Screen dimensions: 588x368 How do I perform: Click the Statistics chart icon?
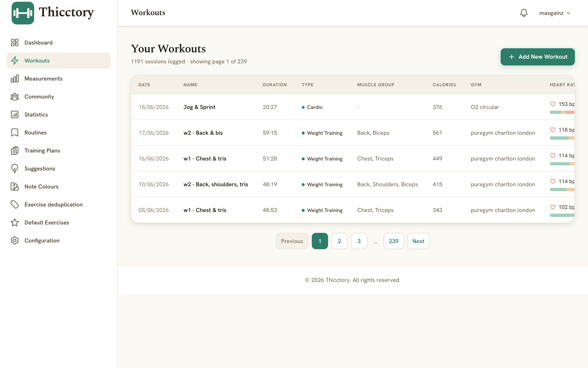click(14, 115)
